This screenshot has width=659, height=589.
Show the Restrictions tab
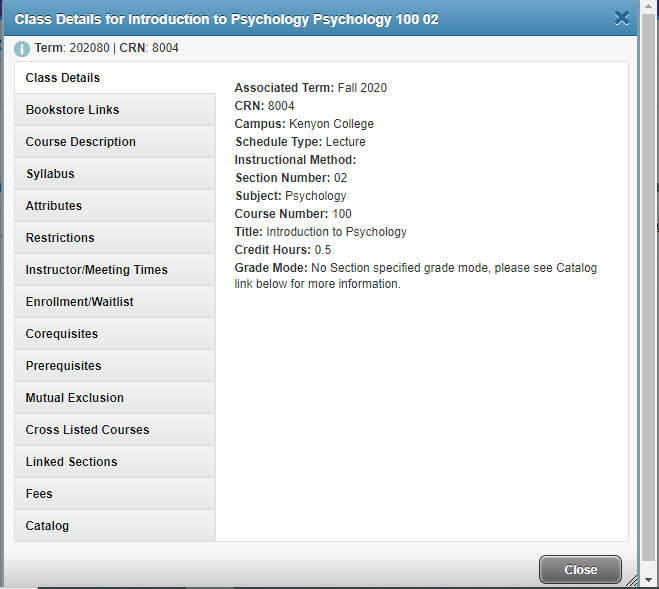[x=115, y=238]
